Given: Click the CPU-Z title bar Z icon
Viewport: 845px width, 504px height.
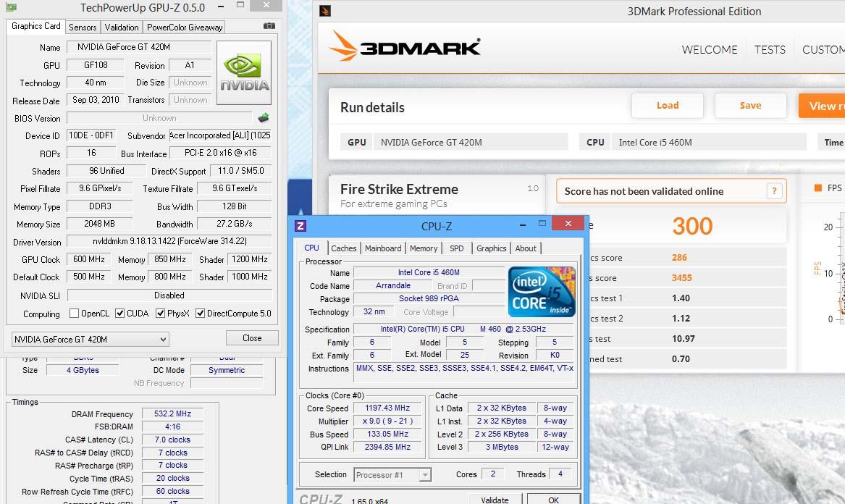Looking at the screenshot, I should coord(300,226).
